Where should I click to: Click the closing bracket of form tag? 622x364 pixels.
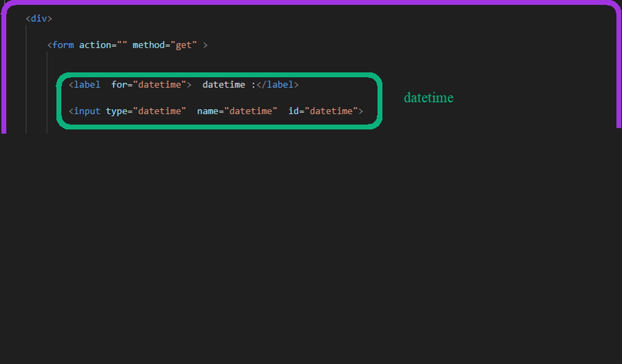205,45
